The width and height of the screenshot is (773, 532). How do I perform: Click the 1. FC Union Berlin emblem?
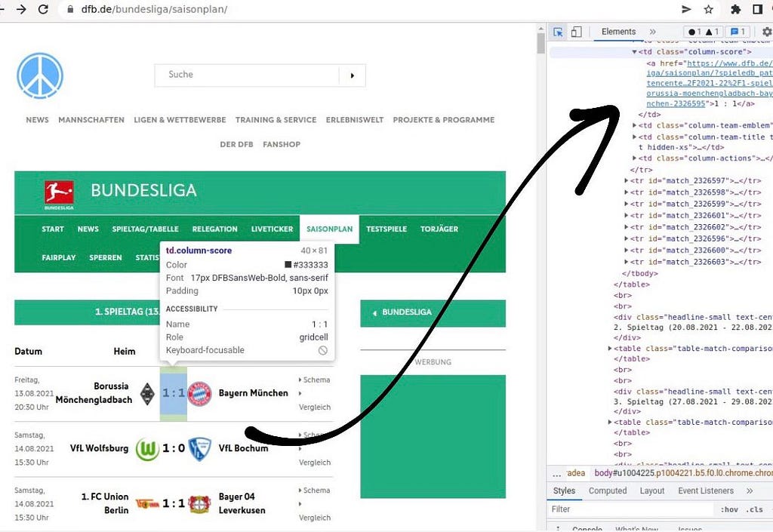[147, 504]
